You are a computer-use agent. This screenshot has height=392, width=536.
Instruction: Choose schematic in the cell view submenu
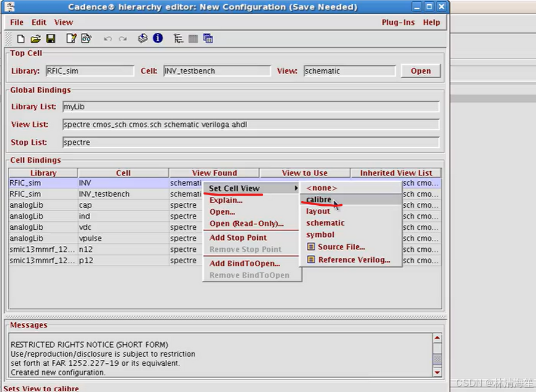[351, 223]
